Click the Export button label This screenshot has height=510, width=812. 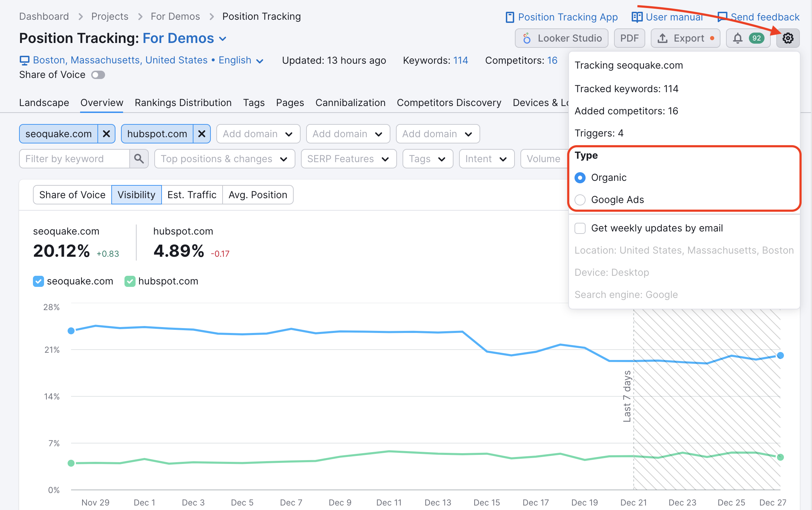click(x=689, y=38)
